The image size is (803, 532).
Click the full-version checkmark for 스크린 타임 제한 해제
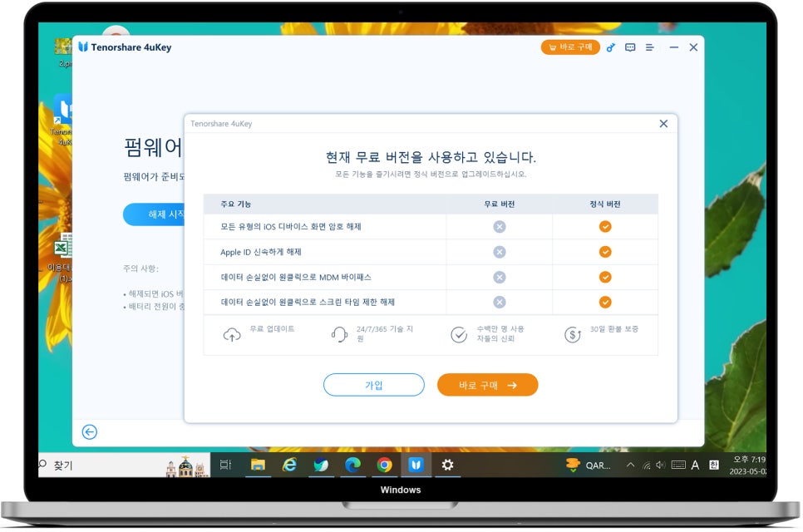[x=605, y=302]
